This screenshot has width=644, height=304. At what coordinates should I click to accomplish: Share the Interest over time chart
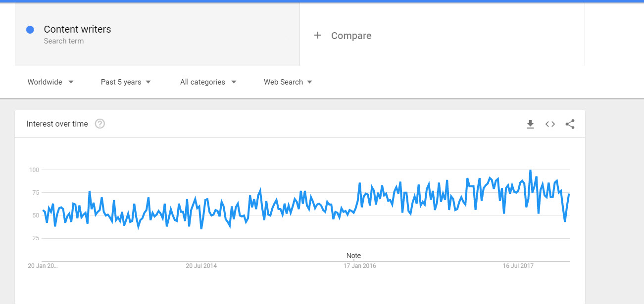coord(570,124)
